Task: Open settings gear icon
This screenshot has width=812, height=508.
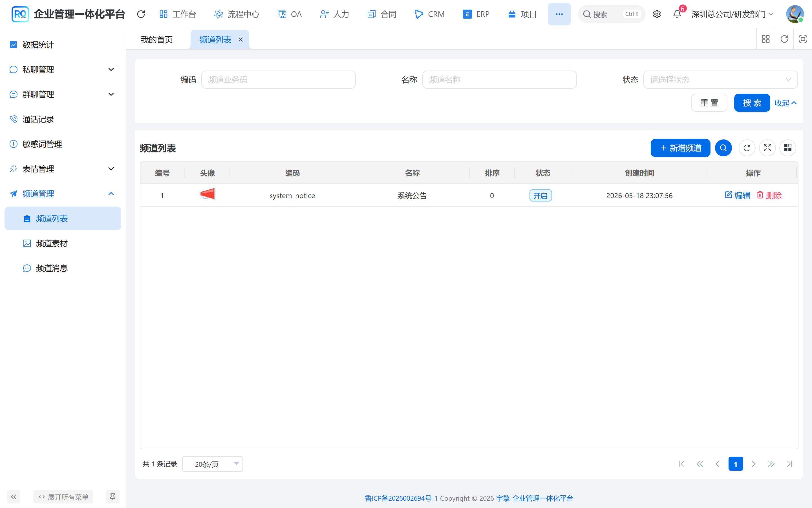Action: (x=657, y=14)
